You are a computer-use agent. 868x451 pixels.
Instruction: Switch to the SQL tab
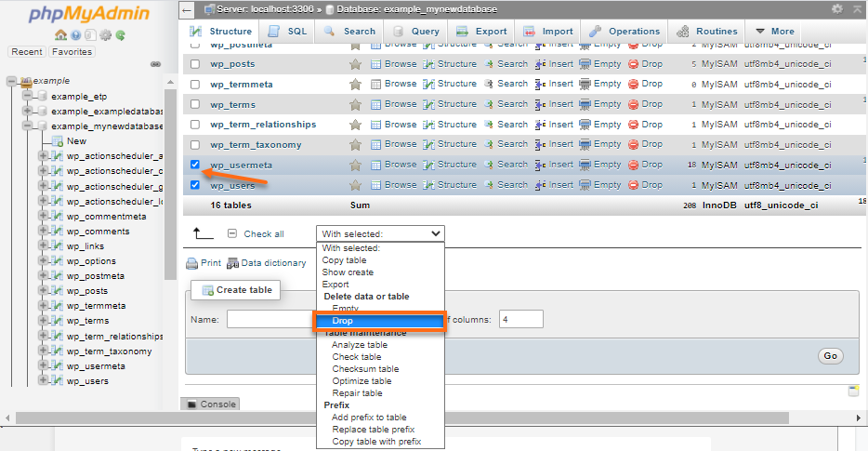tap(288, 31)
